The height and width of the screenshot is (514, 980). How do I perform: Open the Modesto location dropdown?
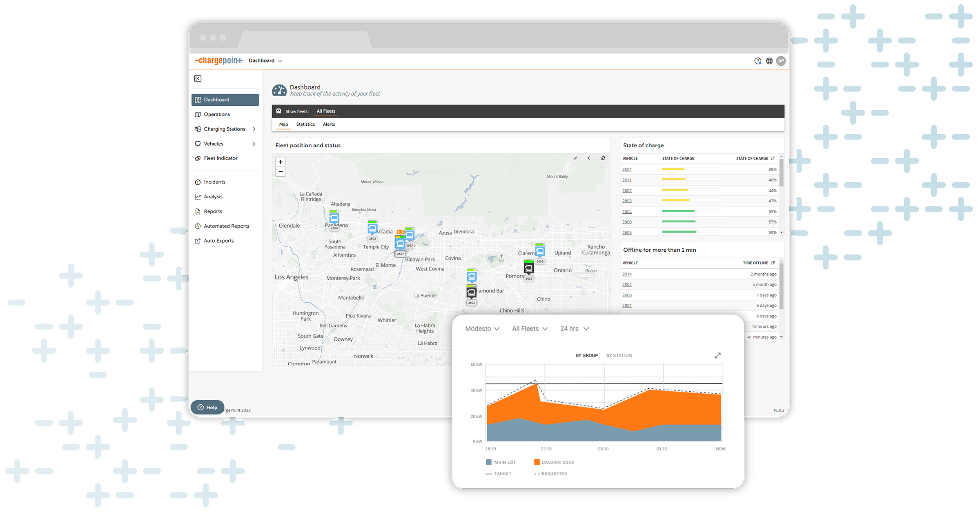(x=482, y=328)
